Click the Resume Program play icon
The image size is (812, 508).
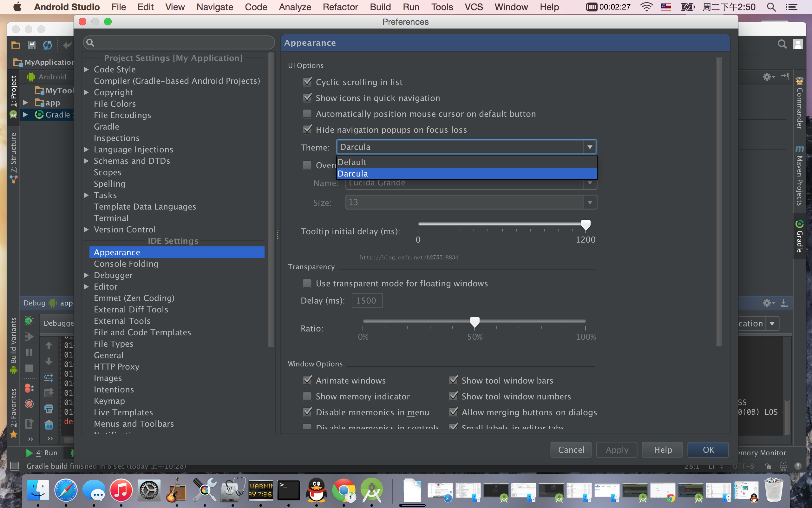(29, 336)
